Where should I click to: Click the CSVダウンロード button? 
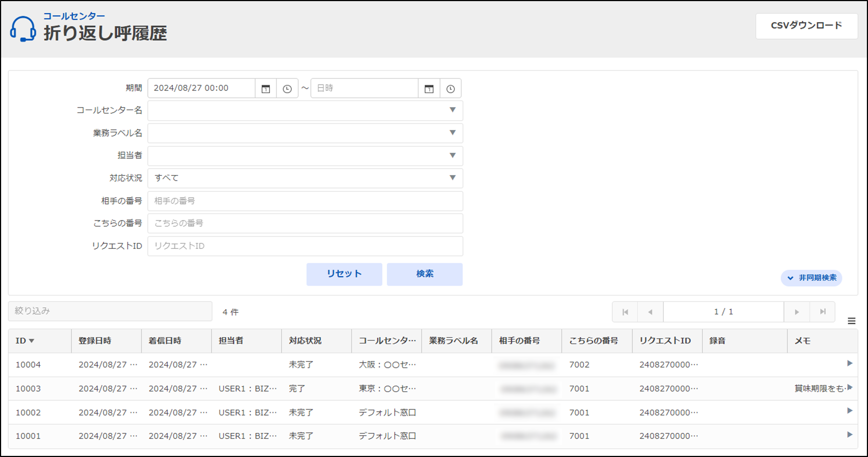coord(806,26)
